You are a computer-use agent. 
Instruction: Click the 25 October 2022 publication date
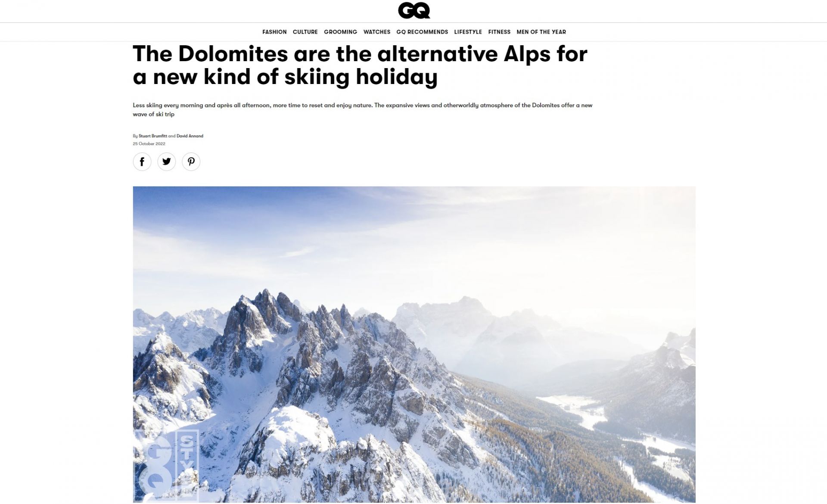149,144
